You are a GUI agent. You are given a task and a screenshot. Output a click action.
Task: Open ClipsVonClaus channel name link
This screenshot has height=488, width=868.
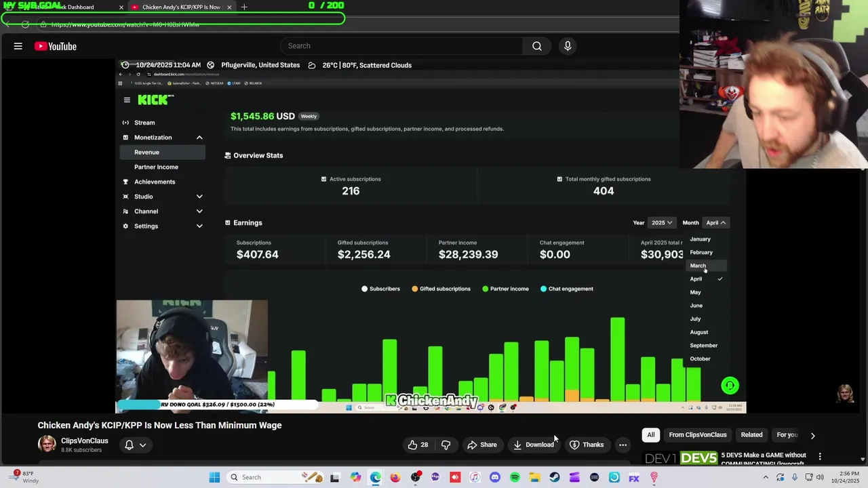(x=85, y=441)
